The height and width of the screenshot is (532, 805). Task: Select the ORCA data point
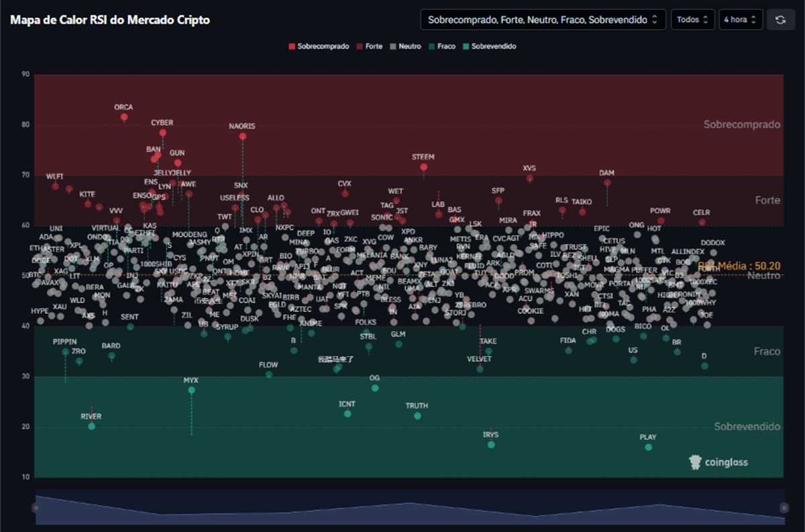124,117
